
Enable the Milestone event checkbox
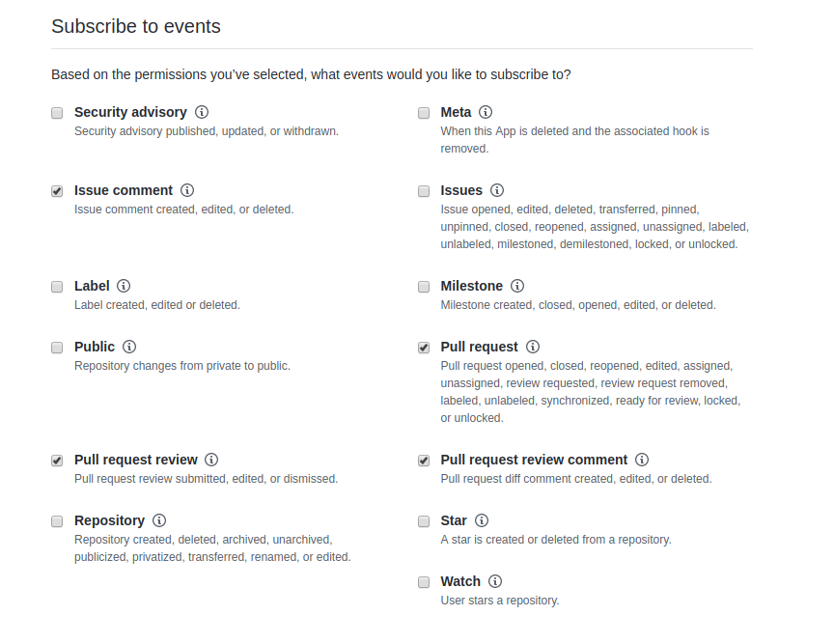(x=424, y=287)
